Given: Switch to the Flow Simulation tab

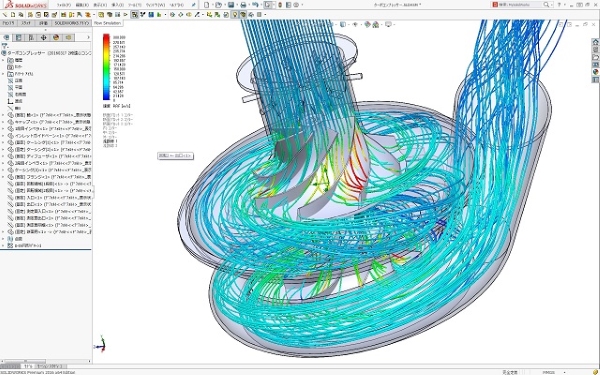Looking at the screenshot, I should click(x=108, y=23).
